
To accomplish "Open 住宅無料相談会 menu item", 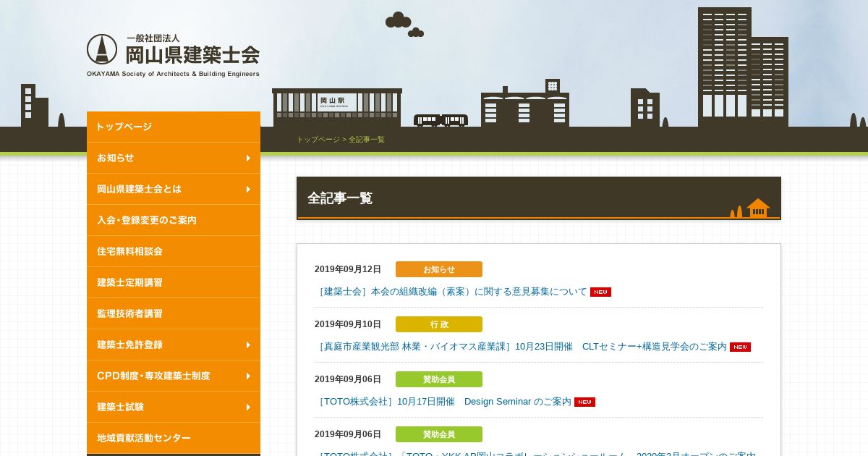I will (x=174, y=251).
